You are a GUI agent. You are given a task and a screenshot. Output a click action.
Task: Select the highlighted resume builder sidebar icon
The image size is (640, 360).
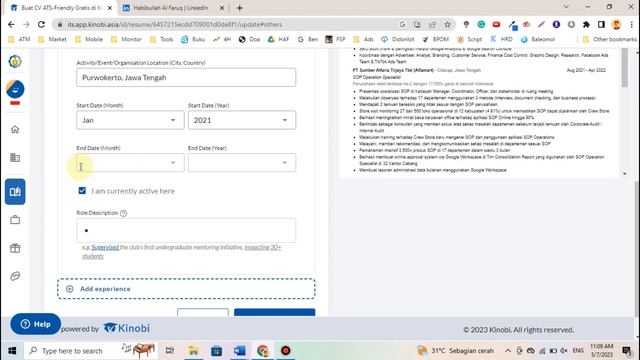[15, 191]
